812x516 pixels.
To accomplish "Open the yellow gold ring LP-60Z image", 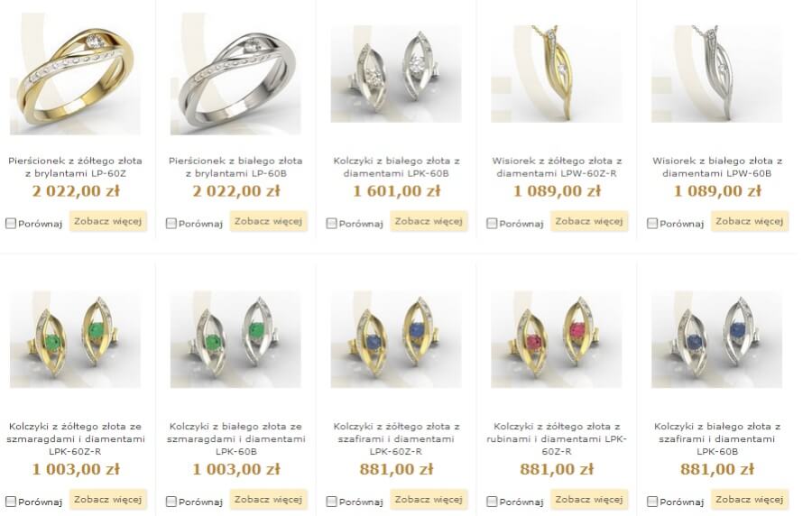I will click(75, 73).
